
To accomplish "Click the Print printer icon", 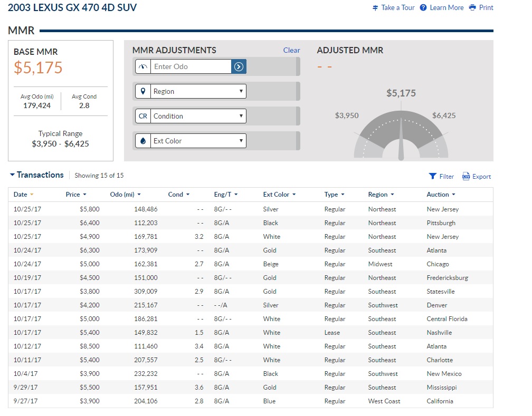I will click(472, 7).
